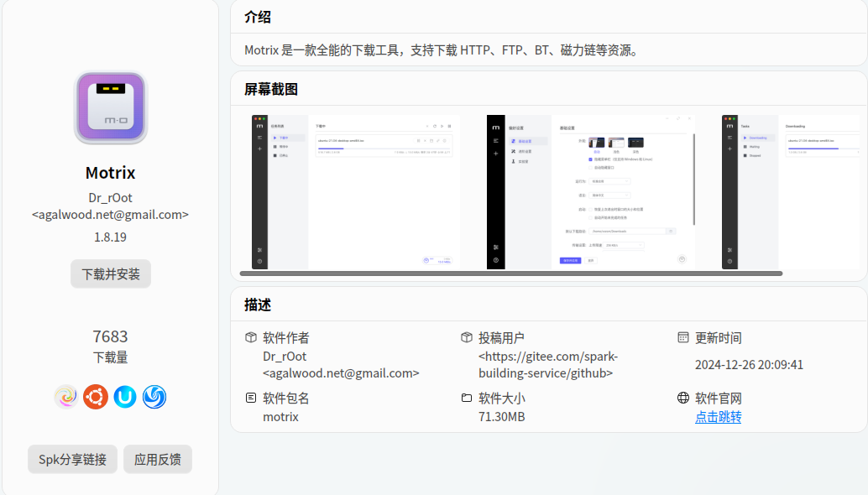Open the second screenshot showing settings page

click(591, 192)
